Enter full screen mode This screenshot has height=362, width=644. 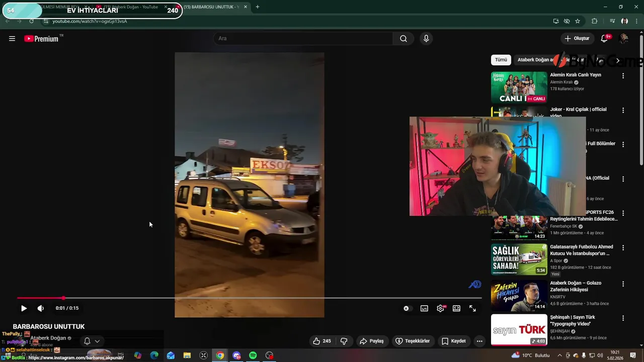[472, 308]
